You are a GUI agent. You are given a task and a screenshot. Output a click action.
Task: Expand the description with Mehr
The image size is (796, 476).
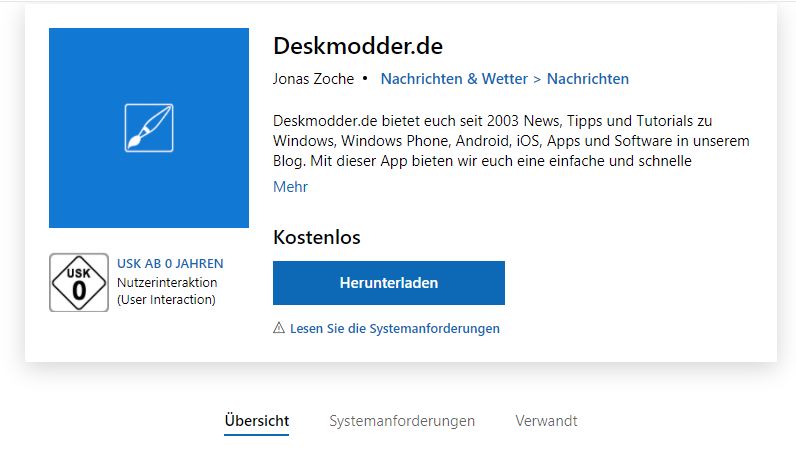point(290,187)
